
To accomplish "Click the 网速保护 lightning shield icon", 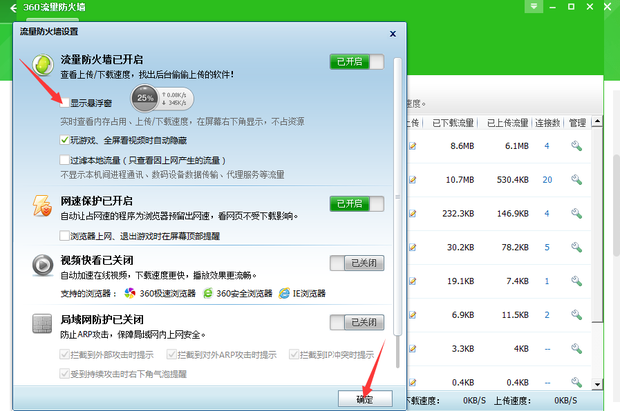I will (x=42, y=205).
